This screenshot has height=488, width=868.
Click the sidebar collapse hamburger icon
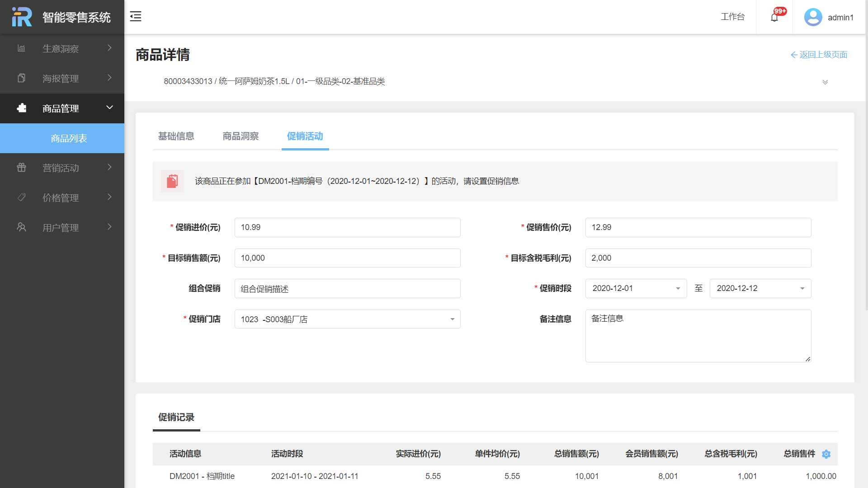136,17
